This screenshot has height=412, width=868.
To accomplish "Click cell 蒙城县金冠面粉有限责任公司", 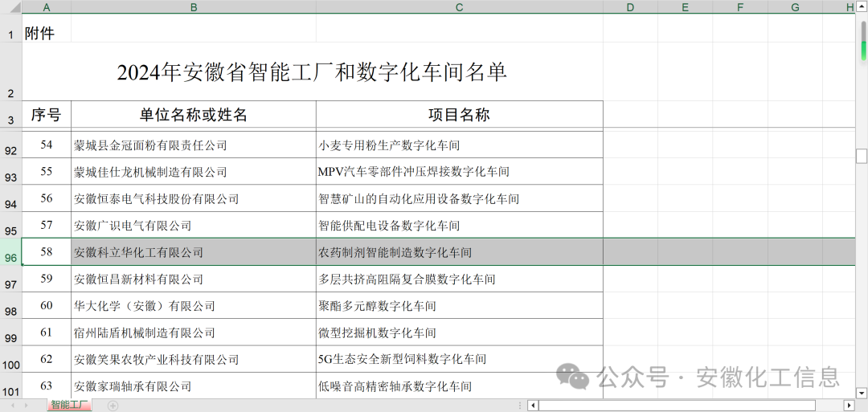I will 194,145.
